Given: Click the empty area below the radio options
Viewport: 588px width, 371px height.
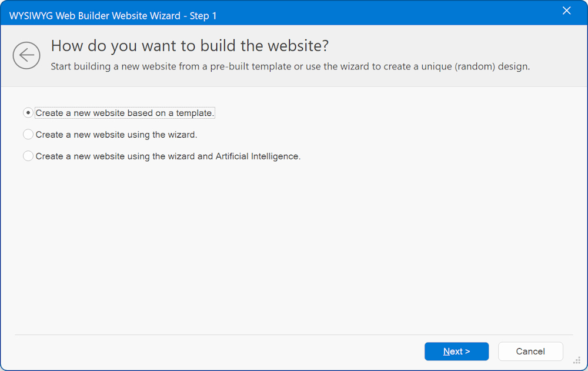Looking at the screenshot, I should pyautogui.click(x=294, y=247).
